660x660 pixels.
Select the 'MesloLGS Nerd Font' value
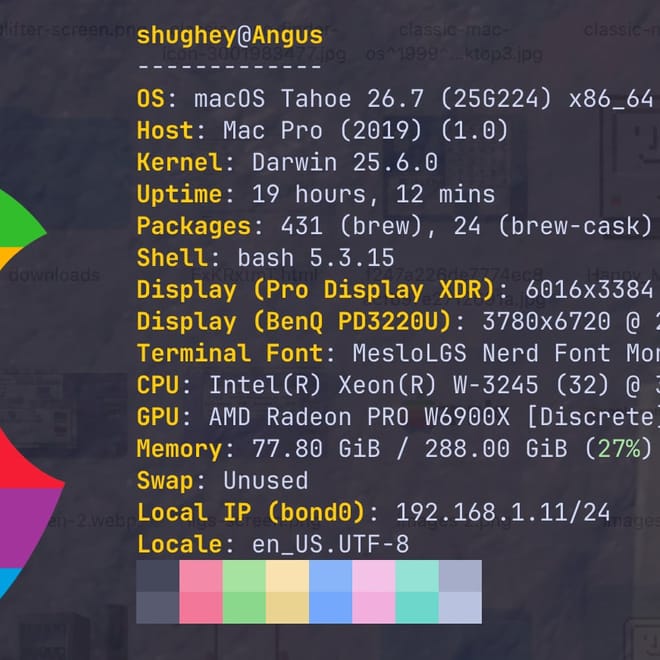tap(482, 354)
